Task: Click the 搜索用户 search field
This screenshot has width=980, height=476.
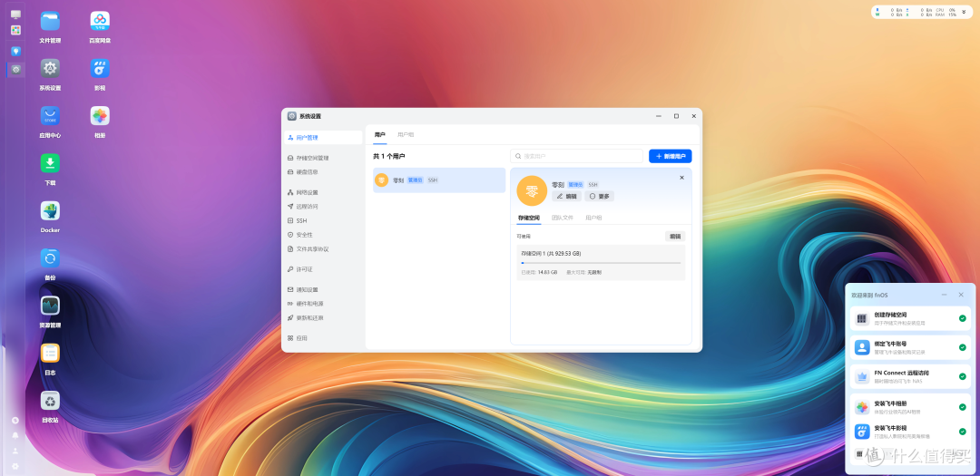Action: click(576, 156)
